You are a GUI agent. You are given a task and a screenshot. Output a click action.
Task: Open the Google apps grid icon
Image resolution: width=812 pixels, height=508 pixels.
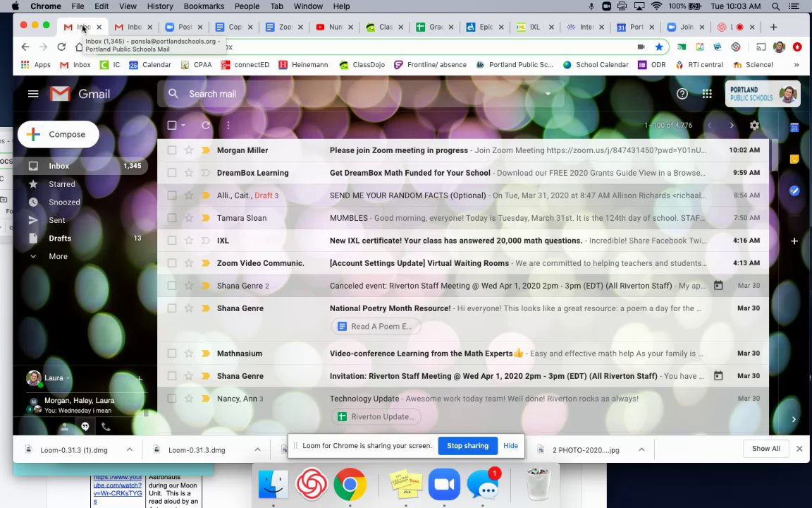[x=707, y=94]
